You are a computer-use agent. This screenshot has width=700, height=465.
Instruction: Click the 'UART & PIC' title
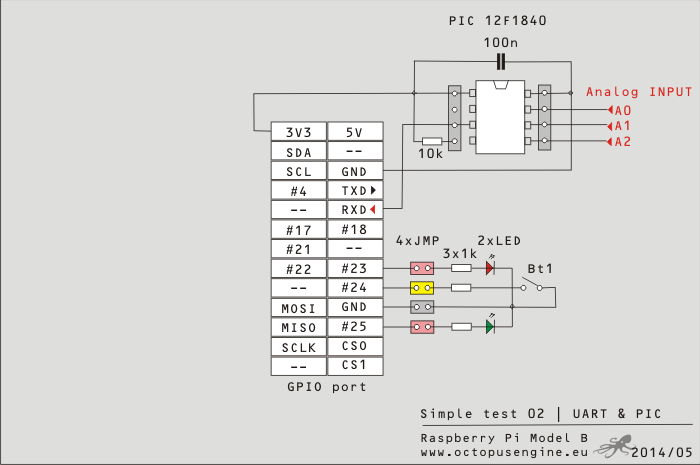pos(617,414)
